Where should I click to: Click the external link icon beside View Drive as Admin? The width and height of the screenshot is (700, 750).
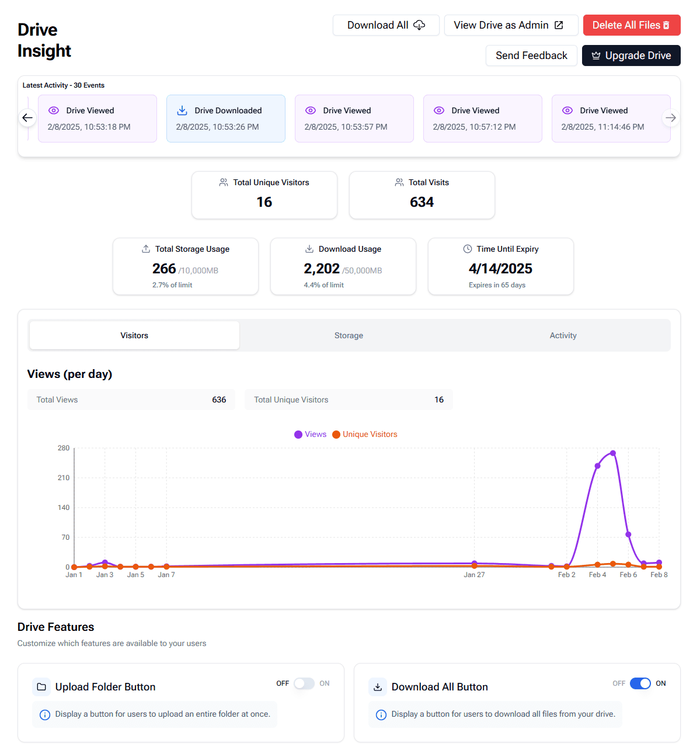click(x=559, y=25)
